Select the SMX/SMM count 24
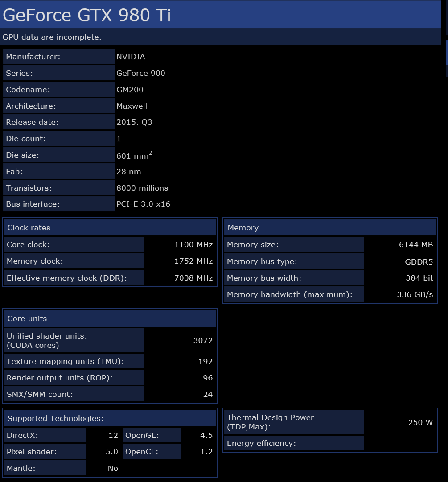Viewport: 448px width, 482px height. 208,394
